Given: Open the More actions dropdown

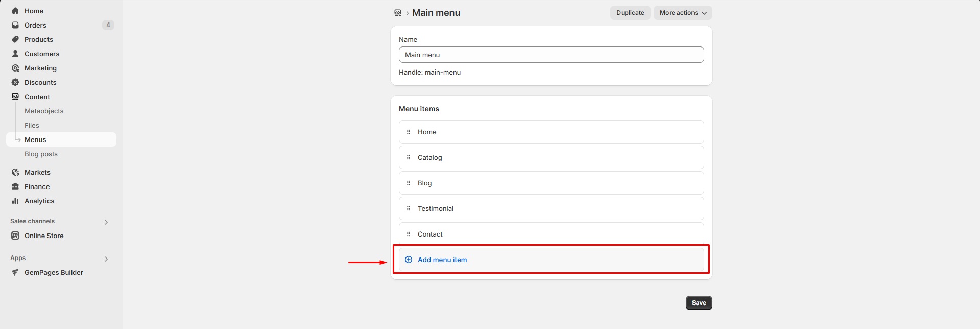Looking at the screenshot, I should [683, 13].
